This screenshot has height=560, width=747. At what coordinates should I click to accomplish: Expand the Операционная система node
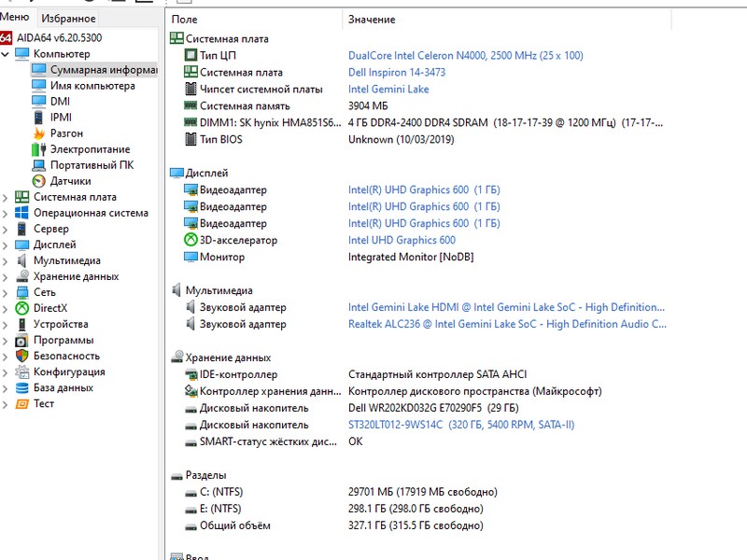pos(6,214)
